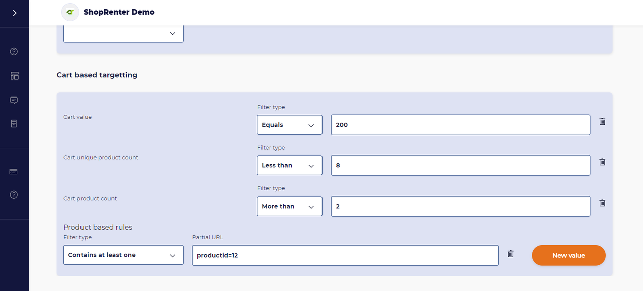This screenshot has height=291, width=644.
Task: Click the Cart value field containing 200
Action: (460, 125)
